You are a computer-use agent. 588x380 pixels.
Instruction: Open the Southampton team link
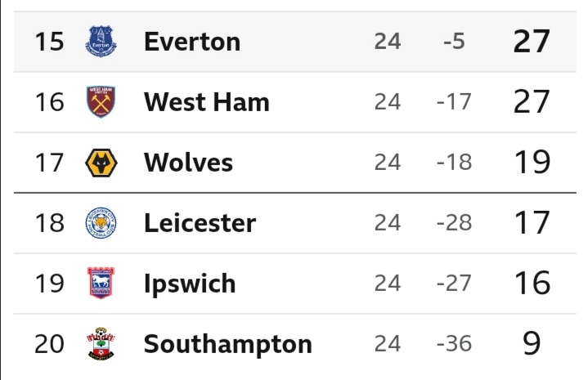pos(227,344)
